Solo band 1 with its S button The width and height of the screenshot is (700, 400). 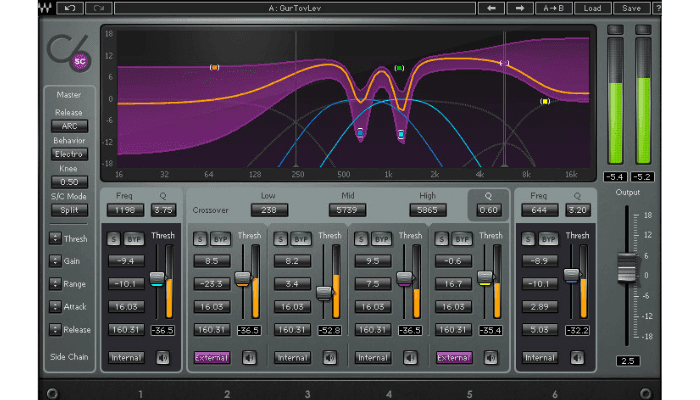click(114, 239)
